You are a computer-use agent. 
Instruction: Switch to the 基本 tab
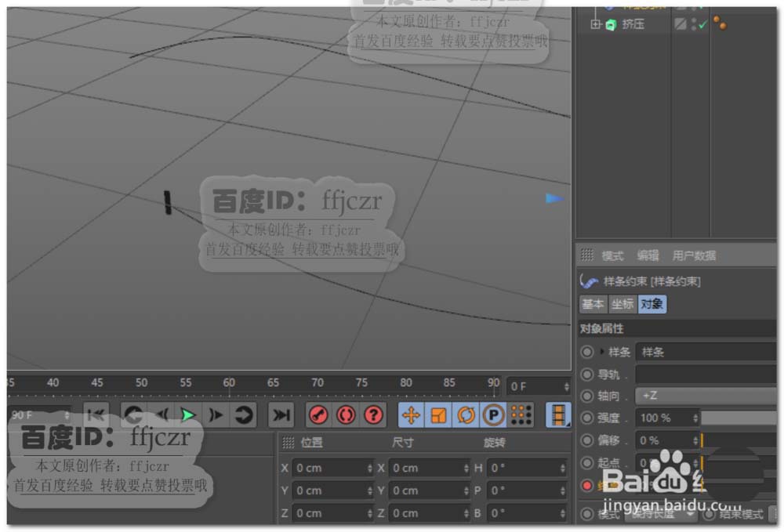pyautogui.click(x=593, y=304)
